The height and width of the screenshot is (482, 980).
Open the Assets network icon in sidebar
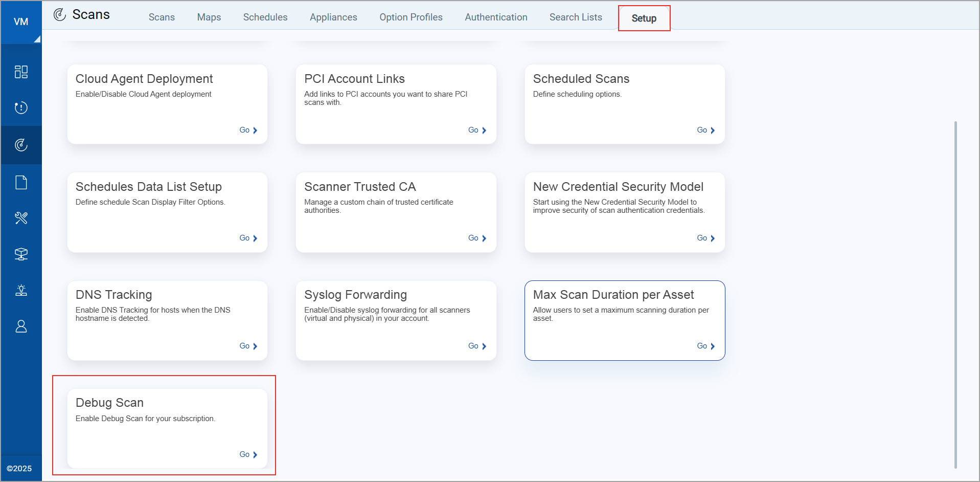pos(21,254)
